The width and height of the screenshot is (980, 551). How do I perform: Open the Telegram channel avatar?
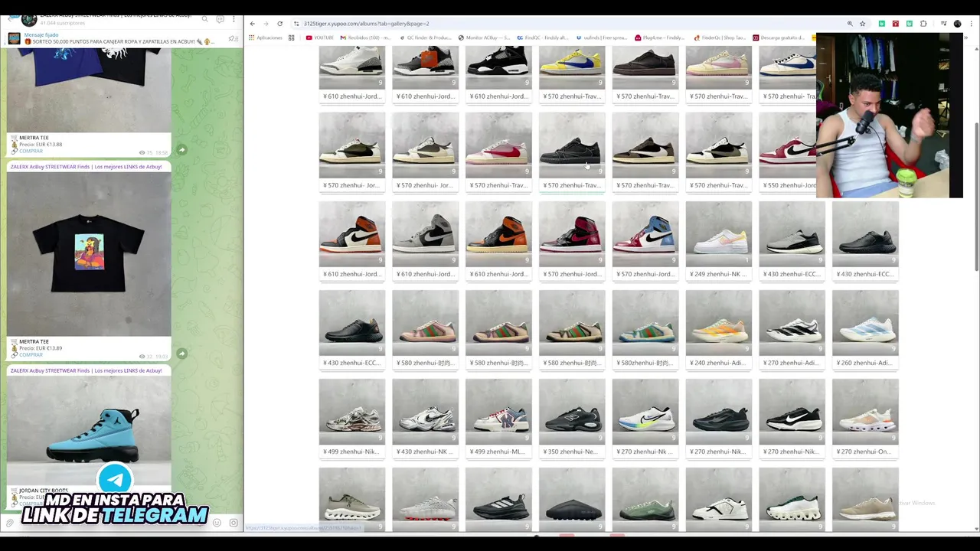(29, 18)
